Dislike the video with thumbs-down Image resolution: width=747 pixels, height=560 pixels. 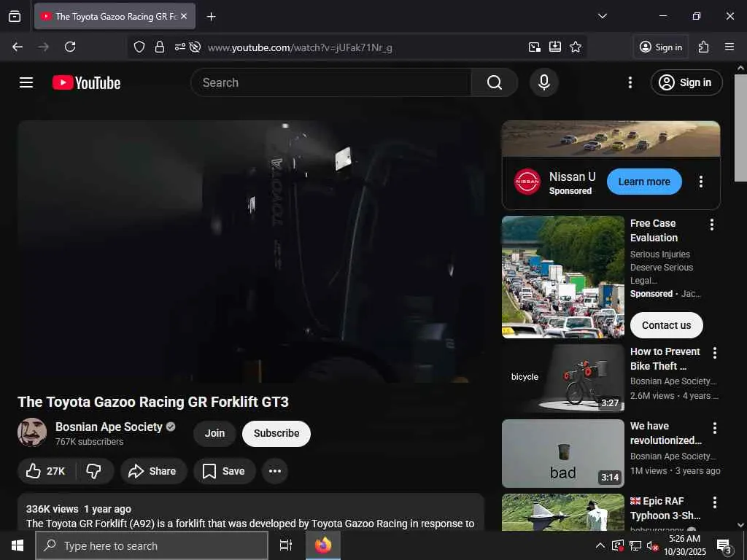(x=94, y=471)
